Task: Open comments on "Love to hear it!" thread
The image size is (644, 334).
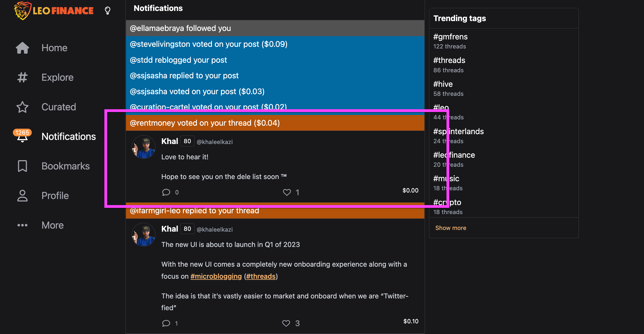Action: pyautogui.click(x=166, y=192)
